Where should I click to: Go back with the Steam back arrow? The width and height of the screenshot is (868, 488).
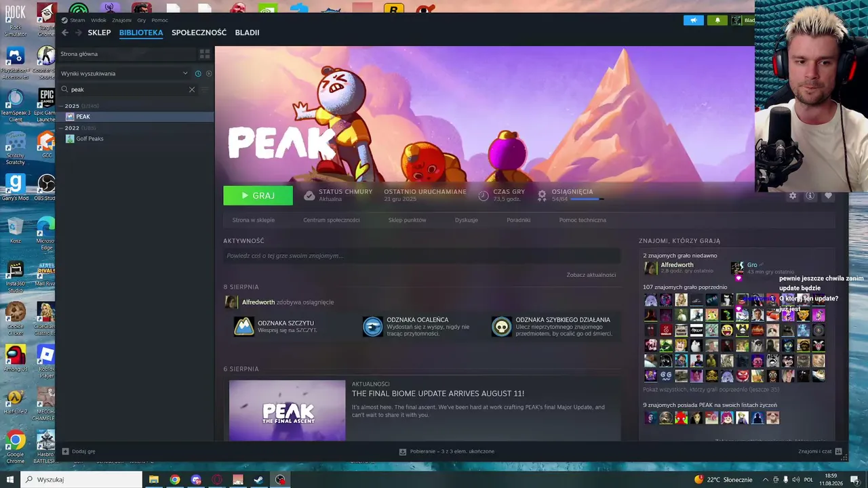coord(65,33)
